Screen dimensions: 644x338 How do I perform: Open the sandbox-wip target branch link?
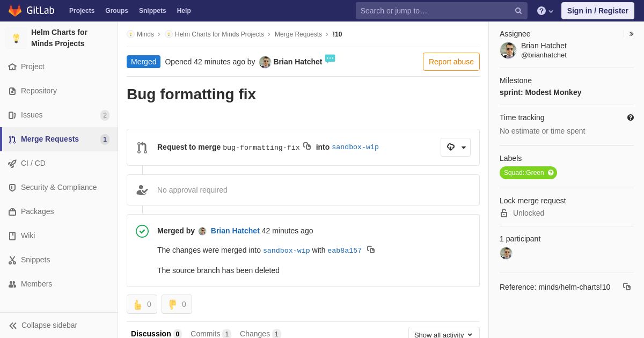pyautogui.click(x=355, y=147)
